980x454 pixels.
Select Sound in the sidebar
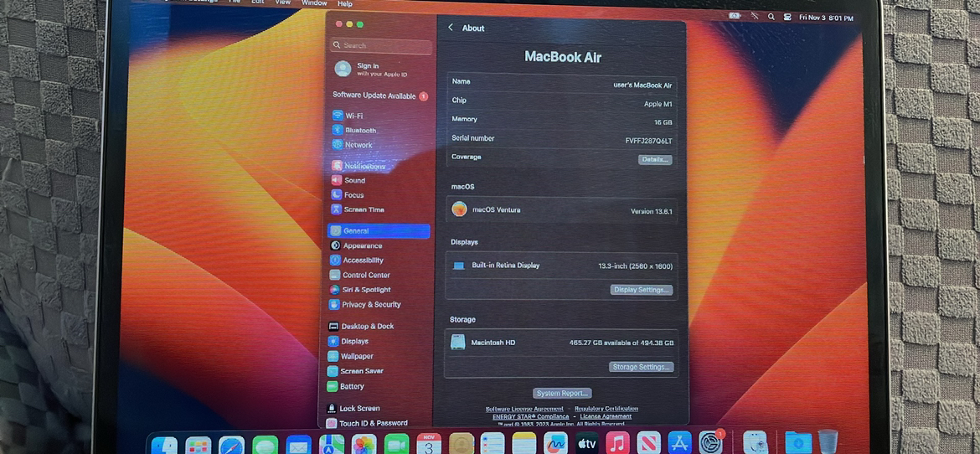348,180
